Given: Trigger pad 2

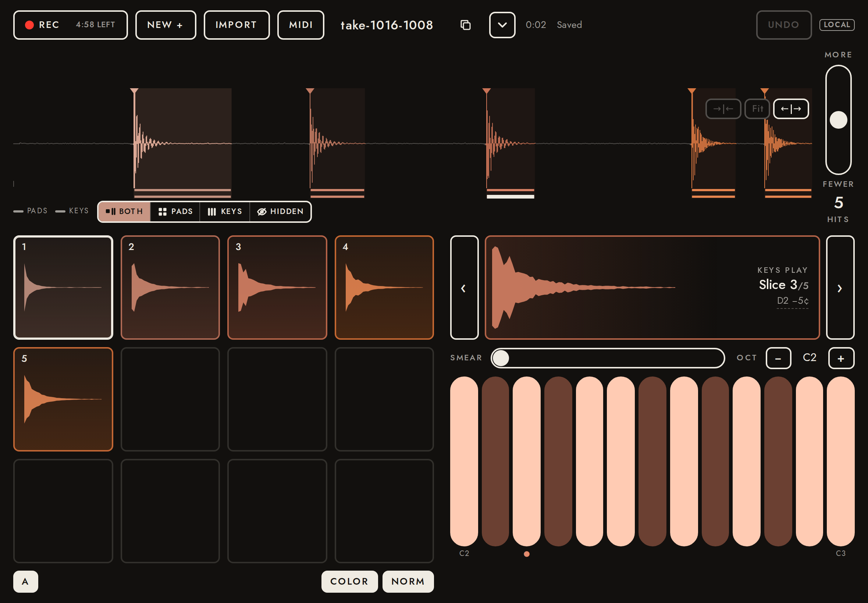Looking at the screenshot, I should 170,288.
